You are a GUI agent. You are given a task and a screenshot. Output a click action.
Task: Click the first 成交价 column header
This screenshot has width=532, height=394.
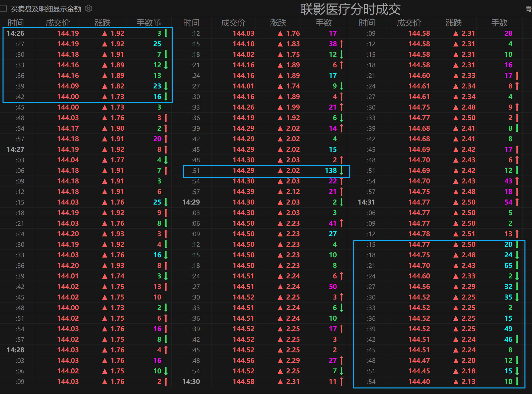coord(58,23)
